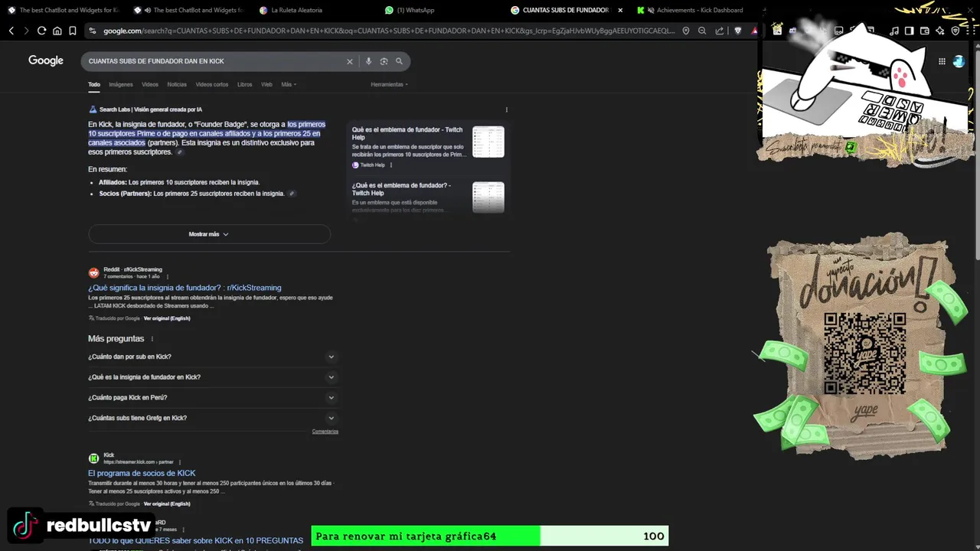Open Herramientas dropdown
This screenshot has height=551, width=980.
[x=389, y=84]
